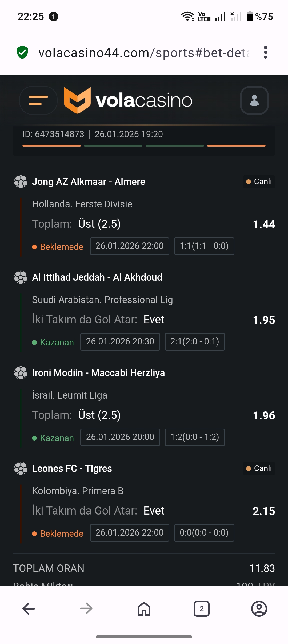Open Ironi Modiin - Maccabi Herzliya match
This screenshot has width=288, height=644.
click(98, 373)
